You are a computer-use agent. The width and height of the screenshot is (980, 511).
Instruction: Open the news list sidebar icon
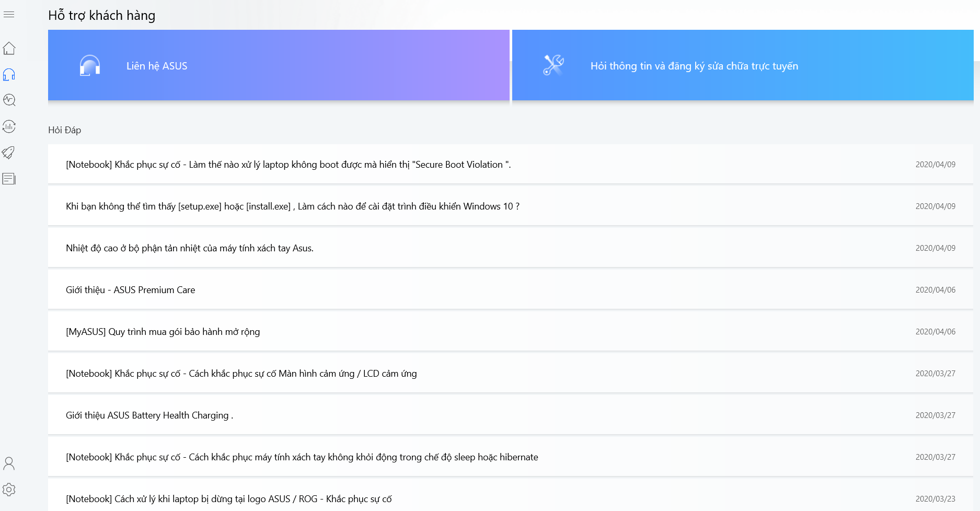(9, 179)
